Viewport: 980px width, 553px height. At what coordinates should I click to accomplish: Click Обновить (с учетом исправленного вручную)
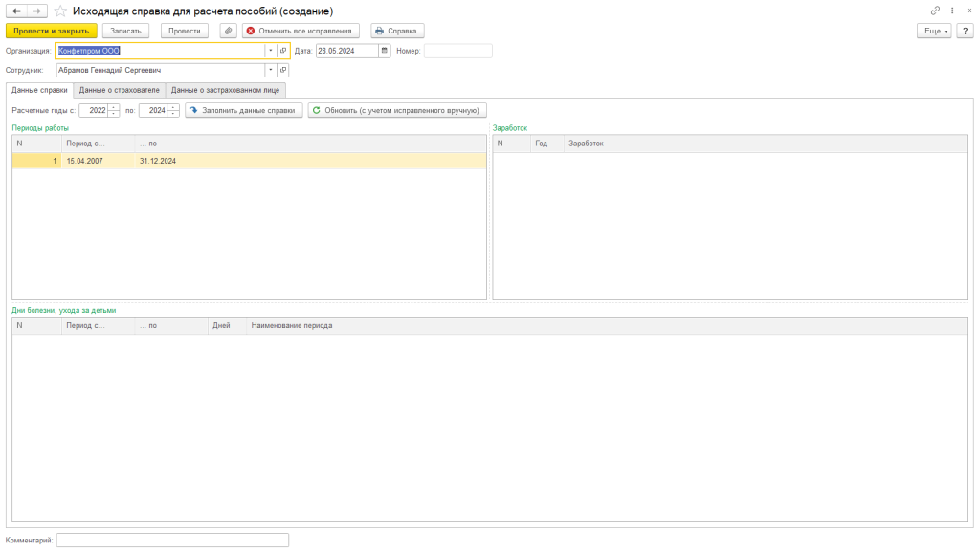(397, 111)
